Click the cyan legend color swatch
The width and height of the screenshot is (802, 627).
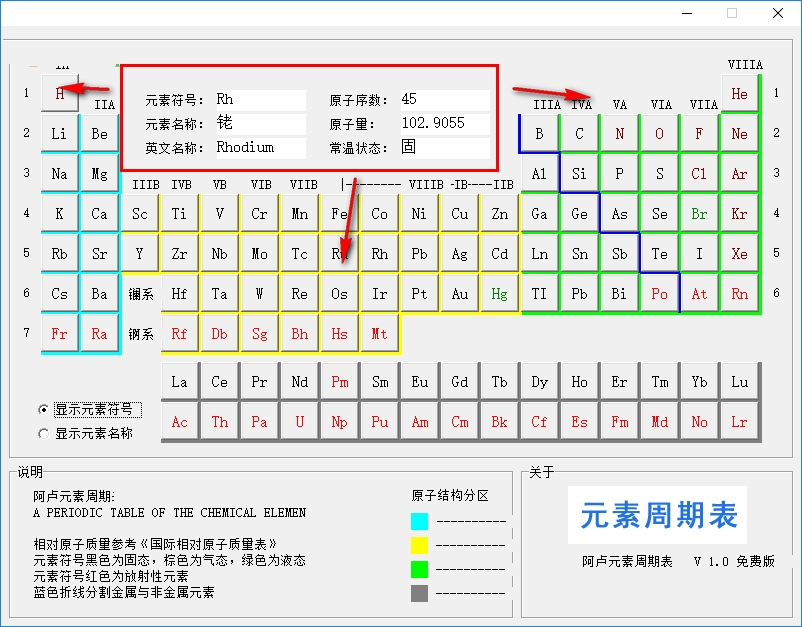419,521
